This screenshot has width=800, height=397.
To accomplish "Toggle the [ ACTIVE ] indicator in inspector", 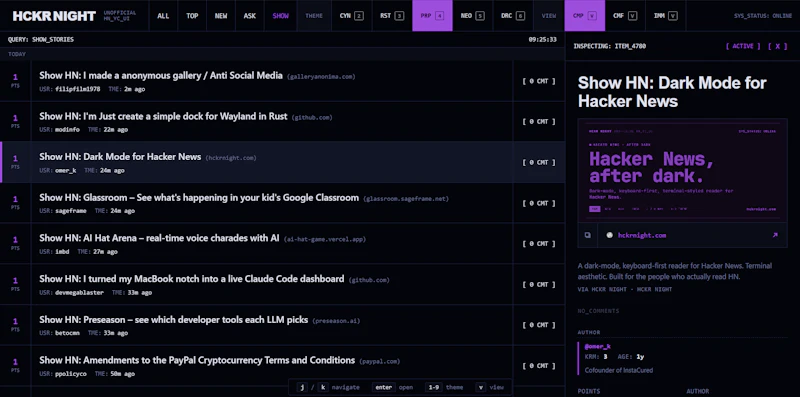I will pyautogui.click(x=743, y=46).
